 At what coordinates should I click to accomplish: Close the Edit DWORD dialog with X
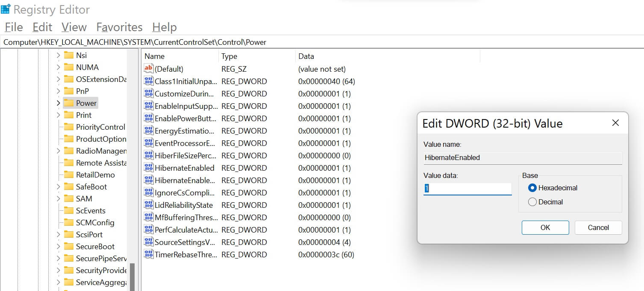pyautogui.click(x=615, y=123)
